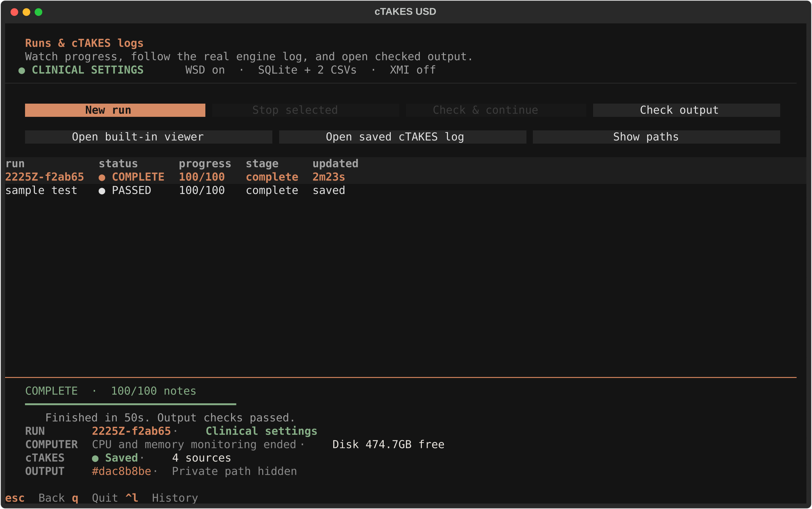The image size is (812, 509).
Task: Click the green completion progress bar
Action: click(x=131, y=404)
